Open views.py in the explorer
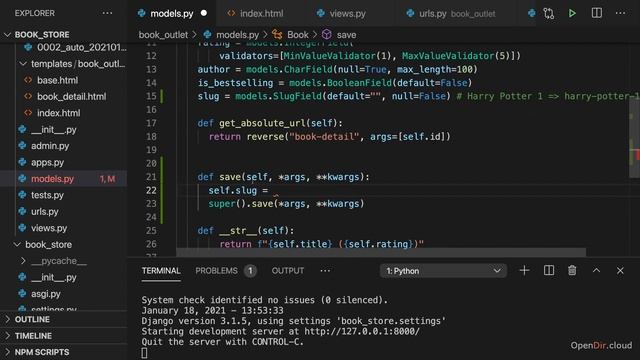The height and width of the screenshot is (360, 640). coord(49,228)
